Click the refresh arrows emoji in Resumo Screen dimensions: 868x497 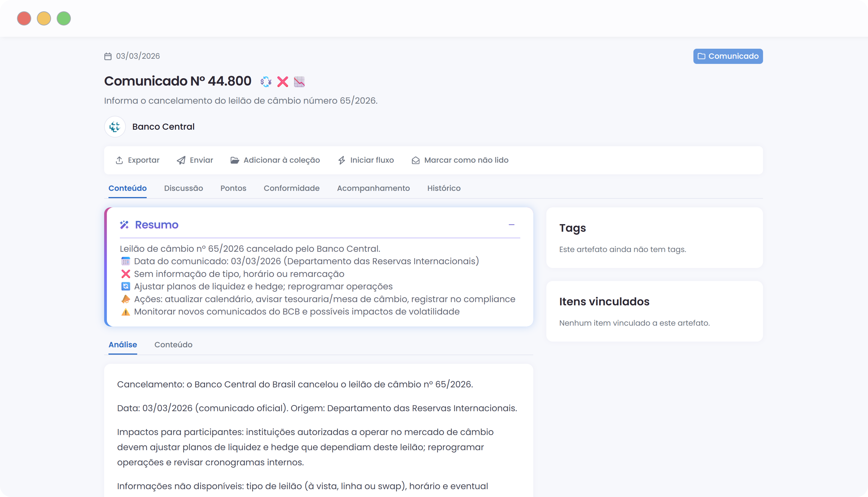point(126,286)
